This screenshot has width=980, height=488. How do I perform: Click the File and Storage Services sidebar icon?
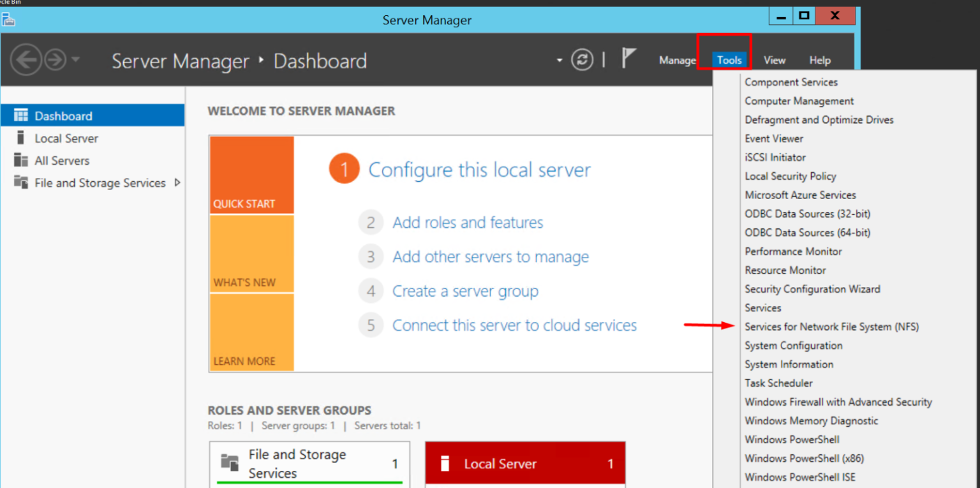[x=21, y=182]
